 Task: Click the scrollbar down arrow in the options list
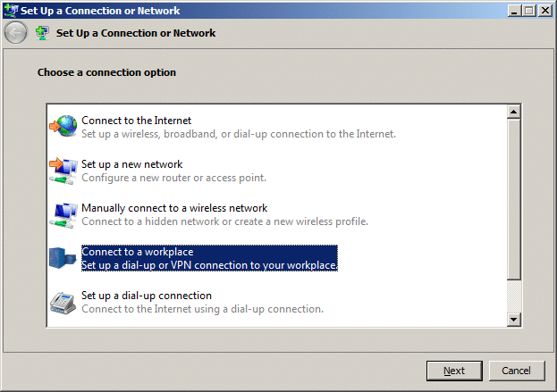[514, 320]
